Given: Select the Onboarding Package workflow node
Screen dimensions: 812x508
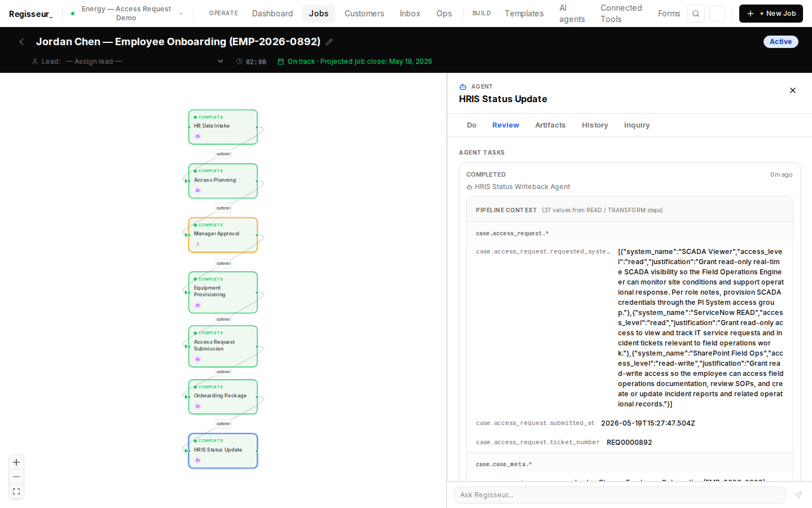Looking at the screenshot, I should click(223, 397).
